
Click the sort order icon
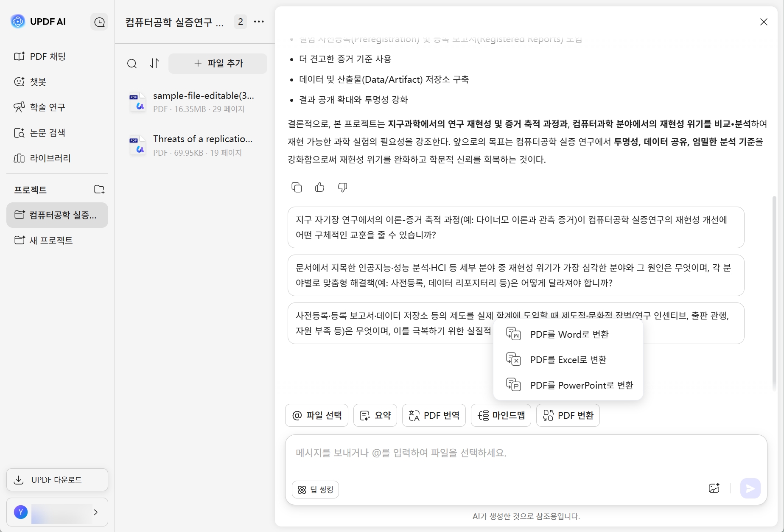coord(154,63)
